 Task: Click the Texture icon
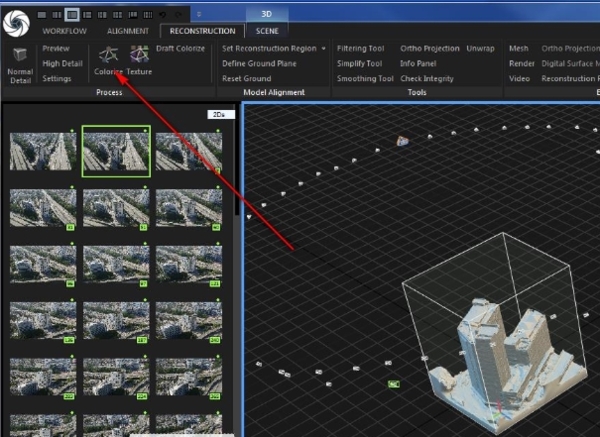139,55
